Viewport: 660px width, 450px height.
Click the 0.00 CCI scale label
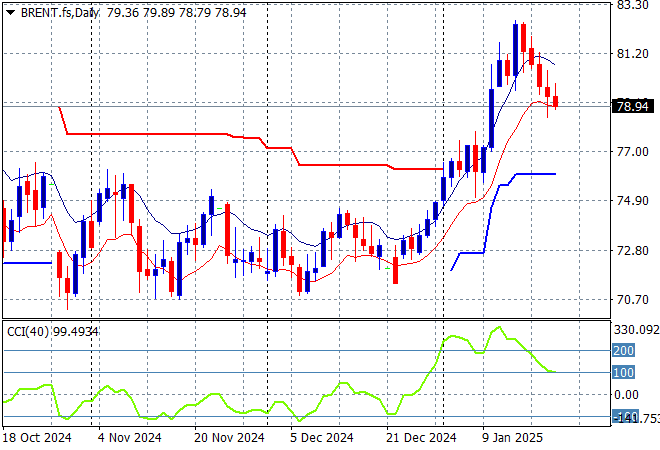click(626, 395)
